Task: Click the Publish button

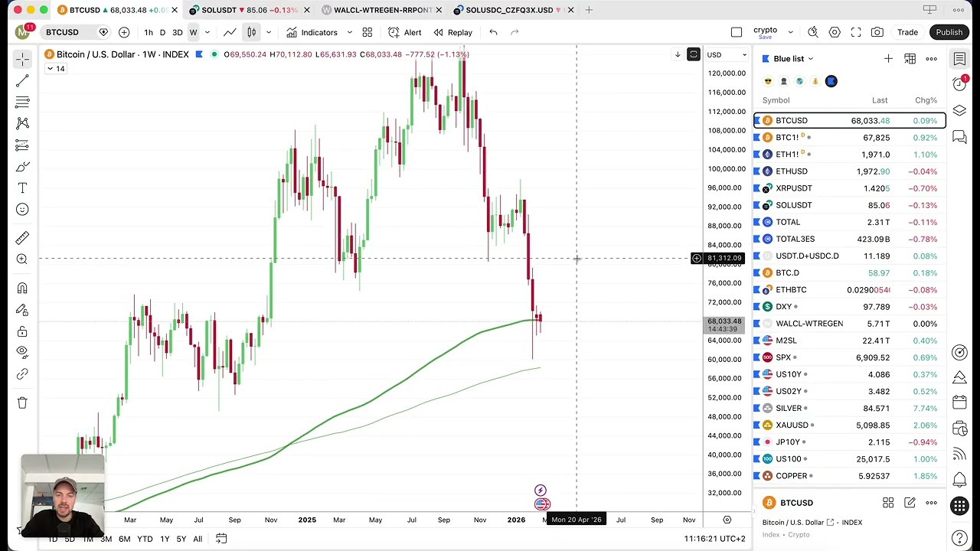Action: click(949, 32)
